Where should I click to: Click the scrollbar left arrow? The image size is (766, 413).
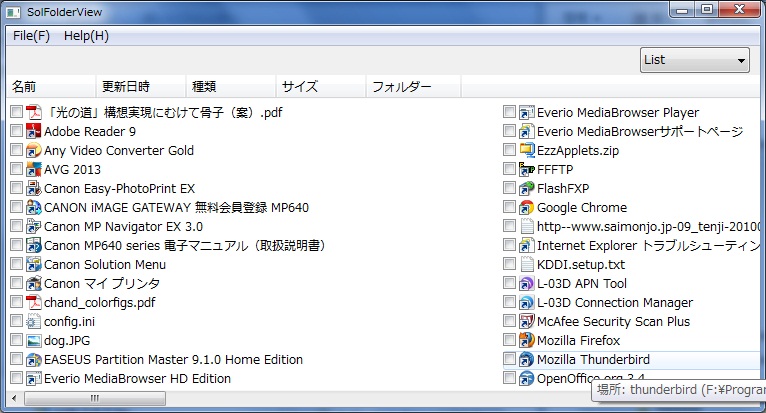14,398
